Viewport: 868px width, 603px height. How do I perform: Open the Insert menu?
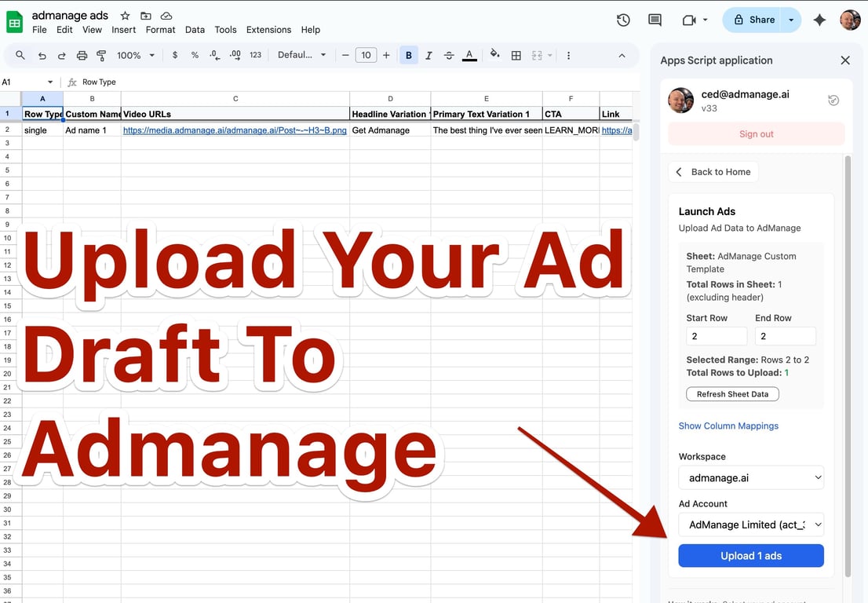click(123, 30)
